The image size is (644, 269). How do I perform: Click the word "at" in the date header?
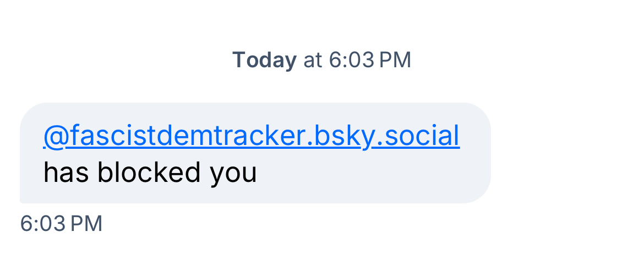tap(313, 60)
